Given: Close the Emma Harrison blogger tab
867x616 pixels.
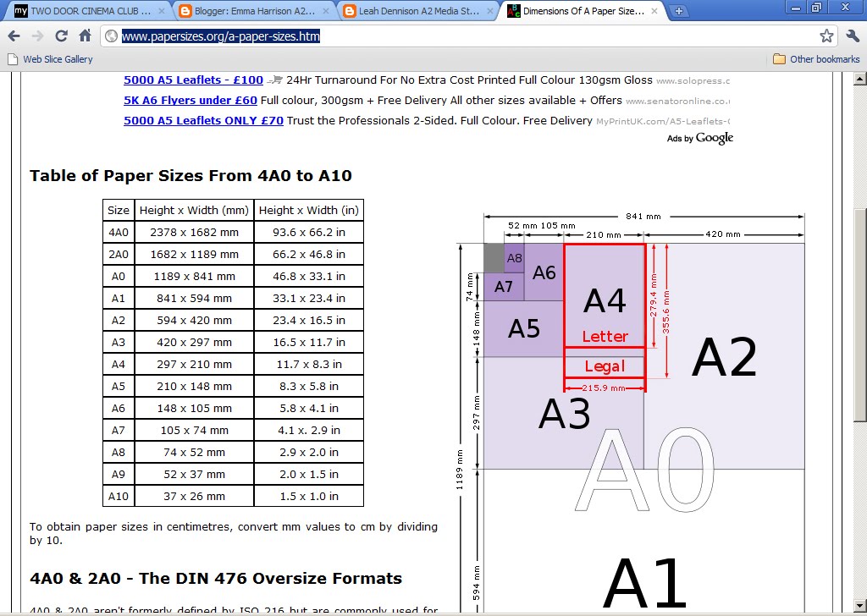Looking at the screenshot, I should [x=326, y=10].
